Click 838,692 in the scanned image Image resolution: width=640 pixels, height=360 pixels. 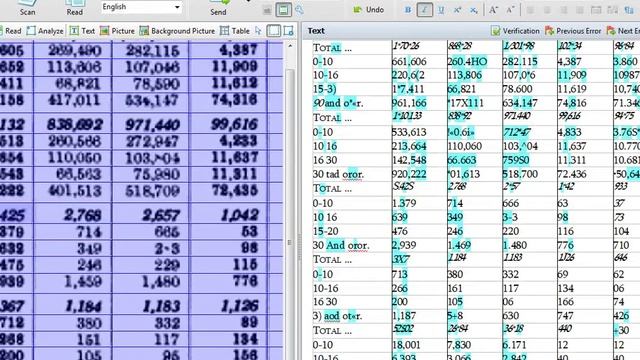click(74, 125)
